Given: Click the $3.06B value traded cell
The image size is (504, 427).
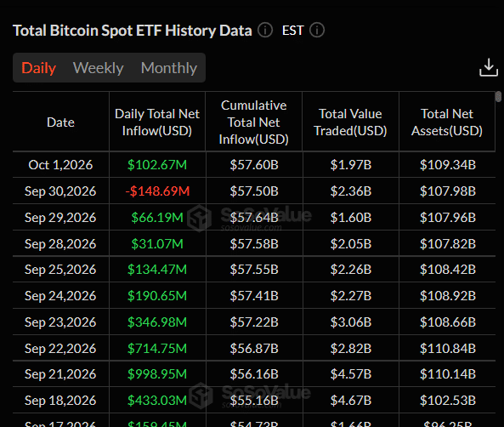Looking at the screenshot, I should 351,322.
